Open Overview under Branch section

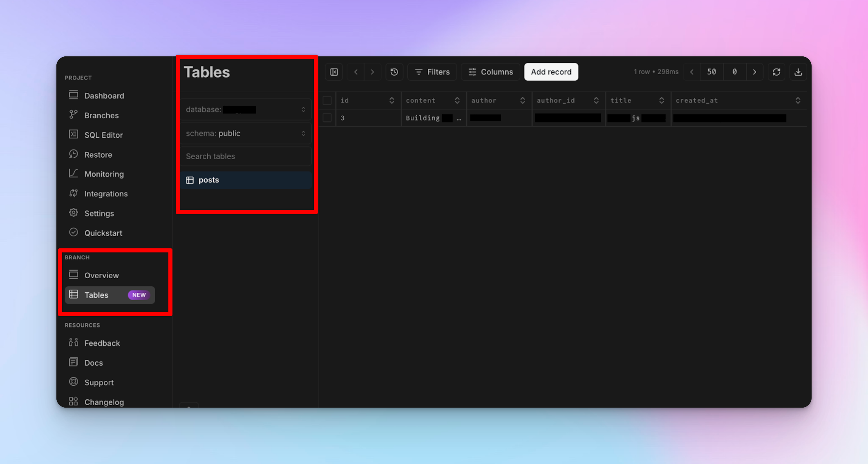coord(102,275)
